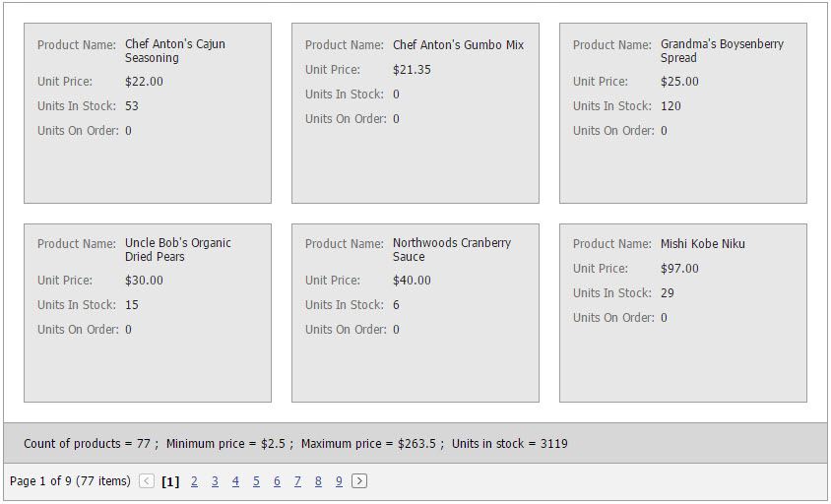Jump to page 3
The height and width of the screenshot is (504, 831).
pyautogui.click(x=216, y=481)
